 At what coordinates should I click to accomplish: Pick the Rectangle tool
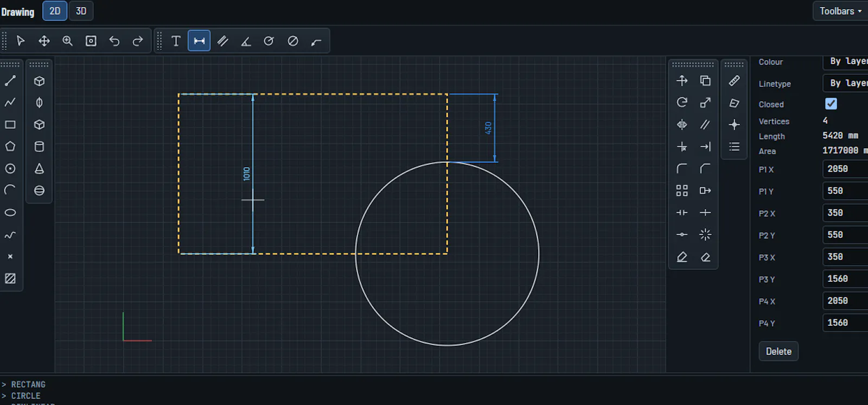click(10, 125)
